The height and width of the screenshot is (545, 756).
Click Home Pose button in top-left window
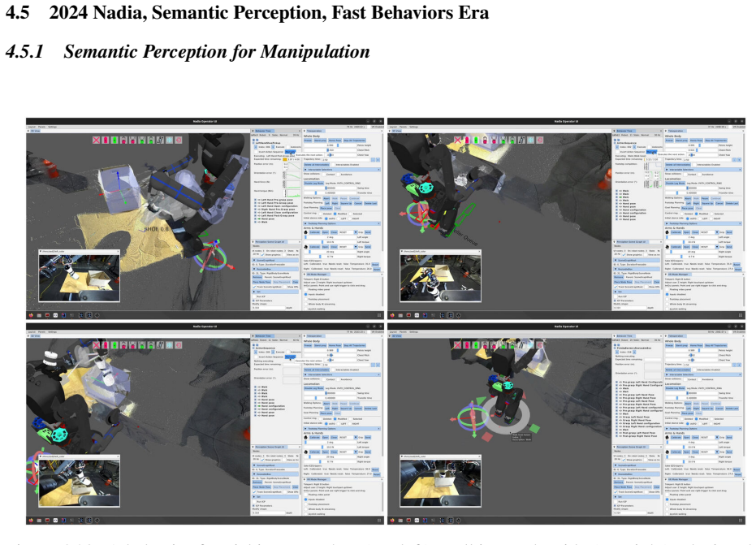(x=335, y=141)
